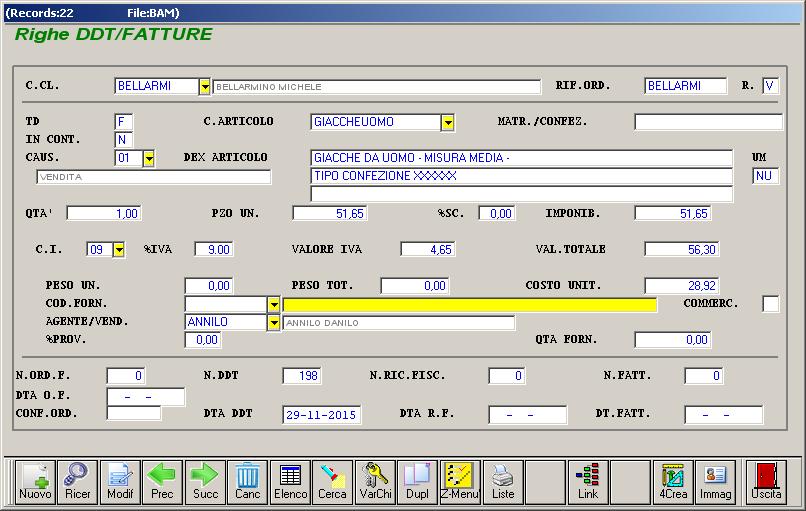
Task: Click the N.ORD.F. number field
Action: (126, 376)
